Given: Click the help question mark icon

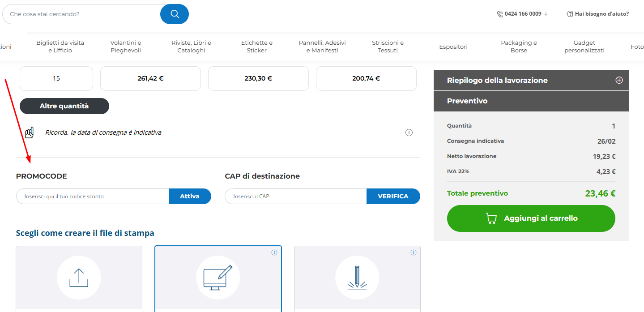Looking at the screenshot, I should click(x=570, y=14).
